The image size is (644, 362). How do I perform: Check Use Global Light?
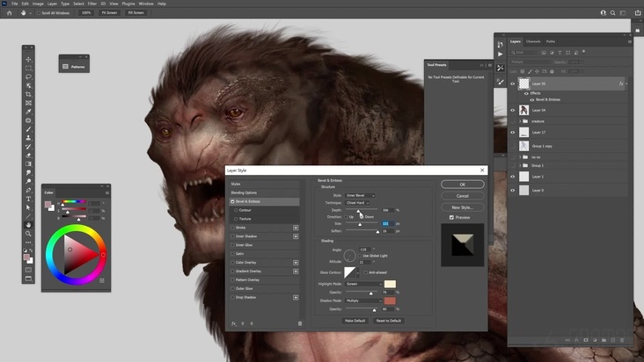pyautogui.click(x=360, y=256)
